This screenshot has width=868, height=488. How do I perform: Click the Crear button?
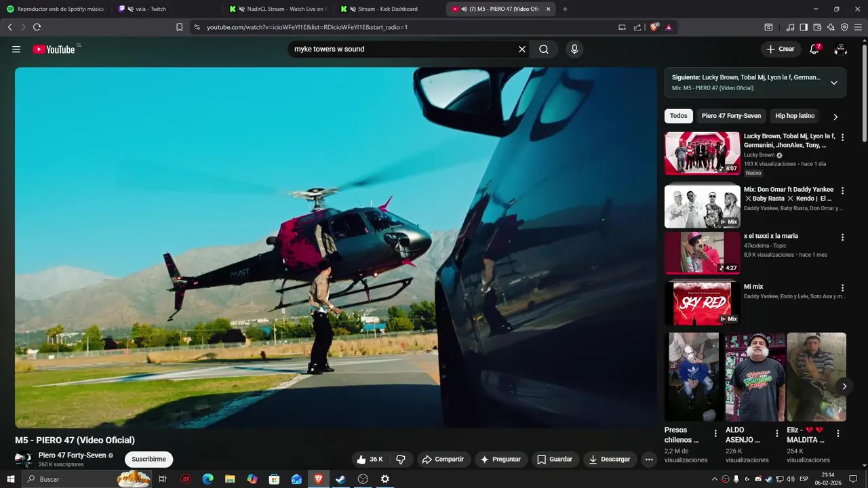(x=781, y=49)
